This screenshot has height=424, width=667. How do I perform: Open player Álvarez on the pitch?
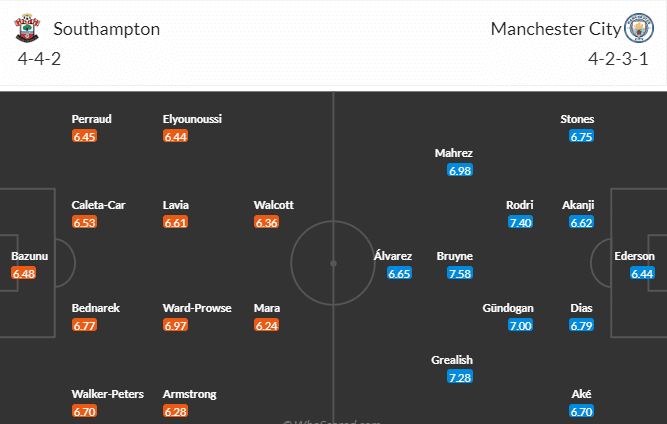click(x=393, y=255)
